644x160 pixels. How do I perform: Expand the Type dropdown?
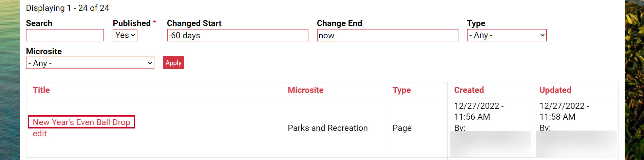(x=507, y=35)
